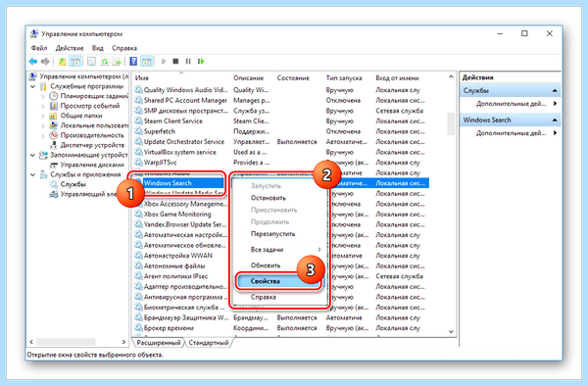The width and height of the screenshot is (588, 386).
Task: Switch to the Расширенный tab
Action: (x=158, y=343)
